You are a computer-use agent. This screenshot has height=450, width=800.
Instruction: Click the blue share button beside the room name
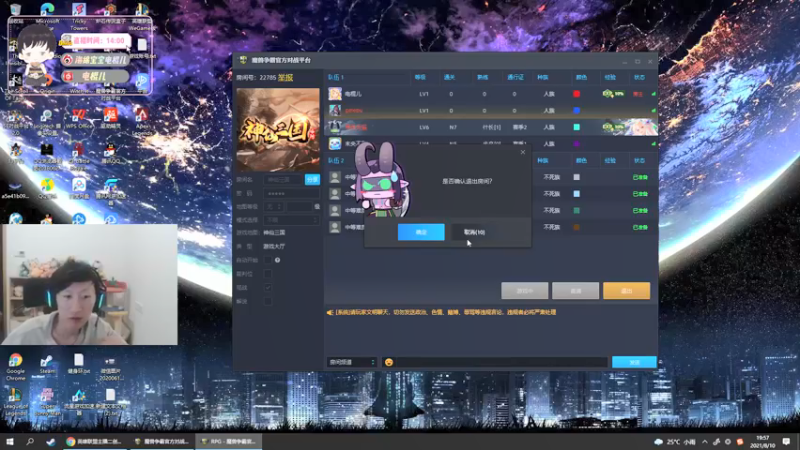[x=312, y=180]
